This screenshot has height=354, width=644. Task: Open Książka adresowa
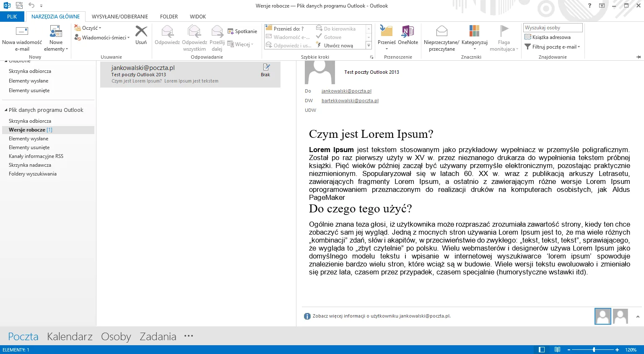pos(548,37)
